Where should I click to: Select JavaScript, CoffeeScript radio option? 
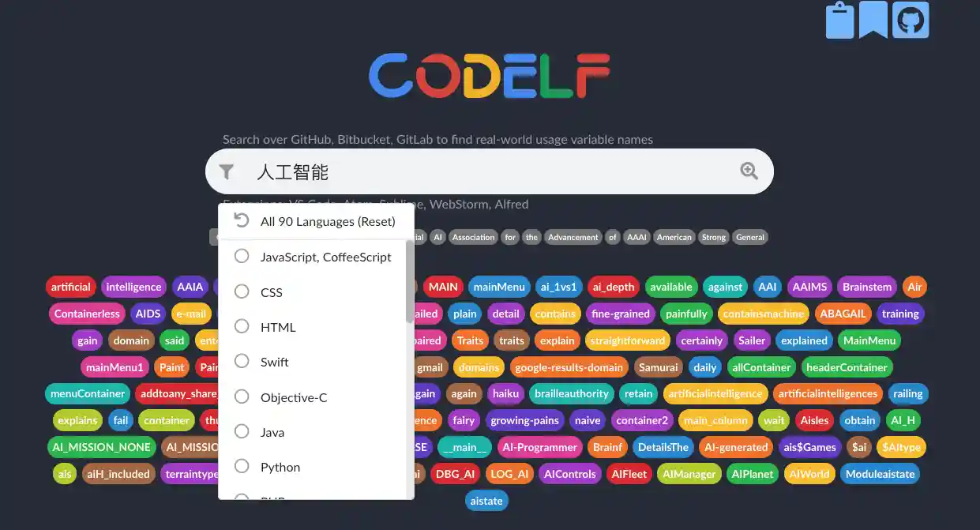pos(242,256)
